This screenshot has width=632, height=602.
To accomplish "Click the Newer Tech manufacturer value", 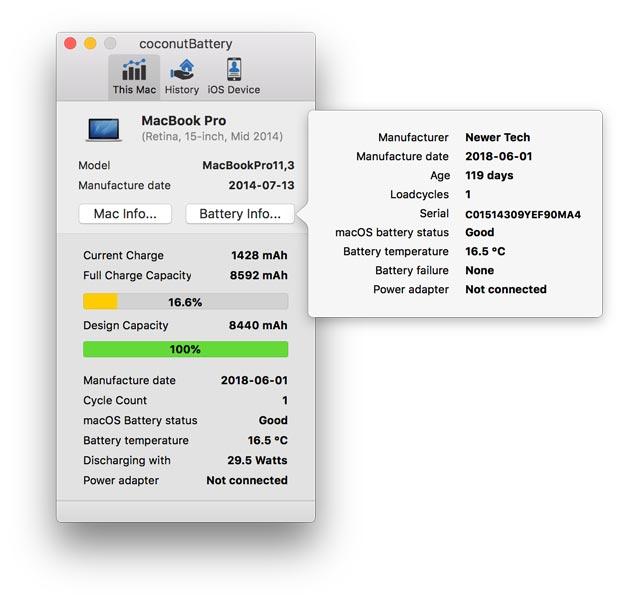I will [498, 137].
